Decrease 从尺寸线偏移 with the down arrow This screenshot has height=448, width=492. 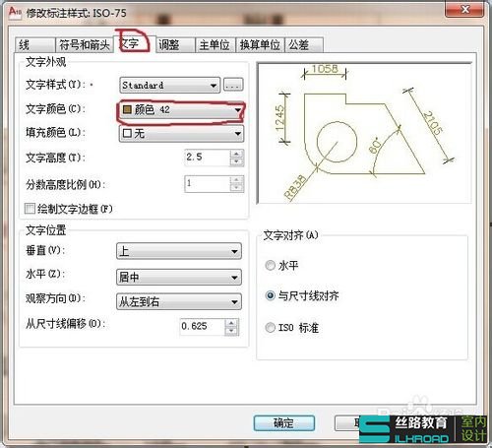[x=231, y=331]
